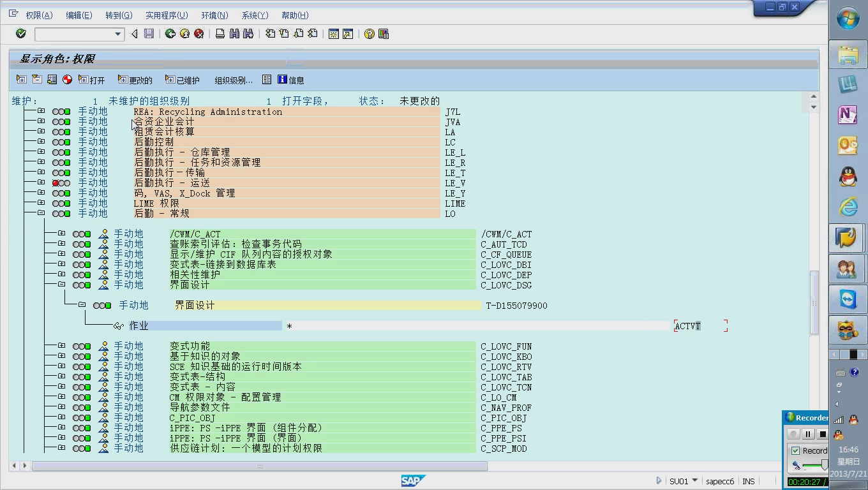Toggle the Record checkbox in Recorder
Viewport: 868px width, 490px height.
[x=796, y=450]
